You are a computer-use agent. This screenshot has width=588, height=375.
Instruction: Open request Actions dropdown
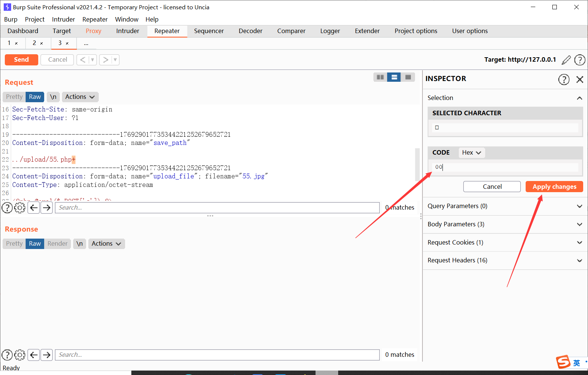click(80, 97)
